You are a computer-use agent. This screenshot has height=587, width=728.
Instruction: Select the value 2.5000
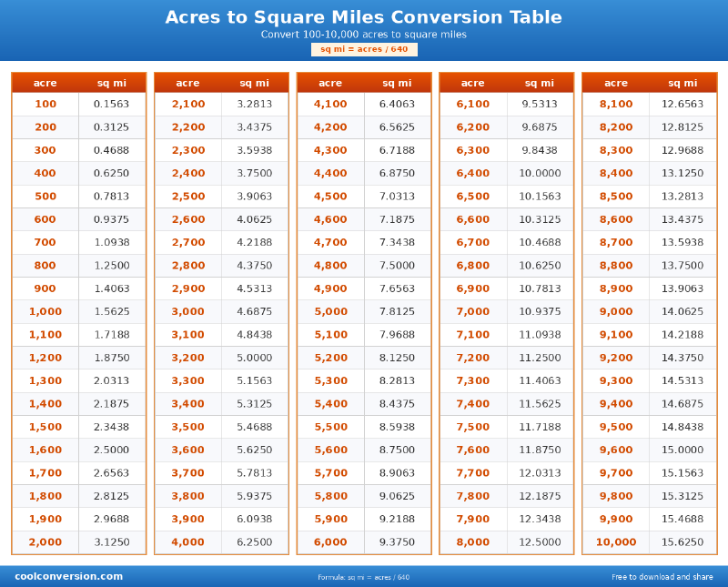[111, 450]
